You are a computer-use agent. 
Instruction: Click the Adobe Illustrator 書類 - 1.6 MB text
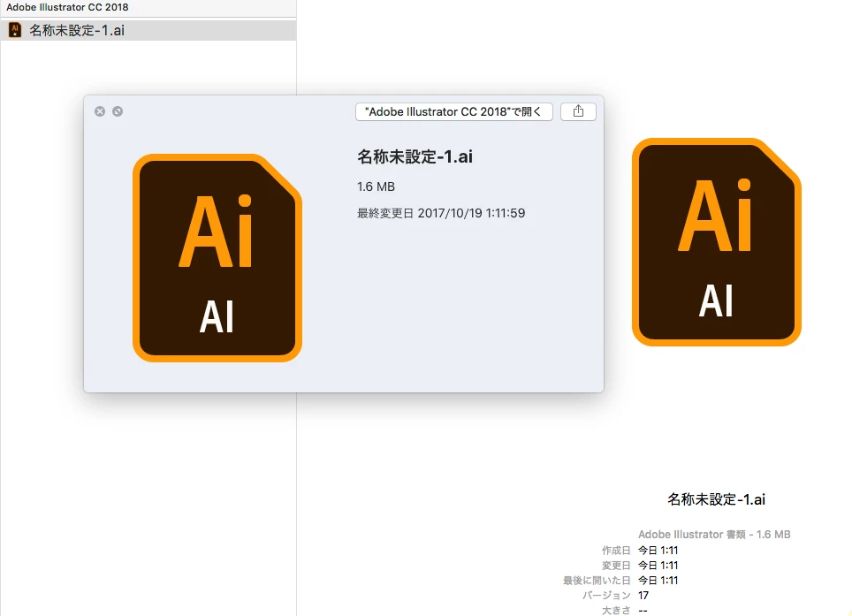click(x=714, y=535)
